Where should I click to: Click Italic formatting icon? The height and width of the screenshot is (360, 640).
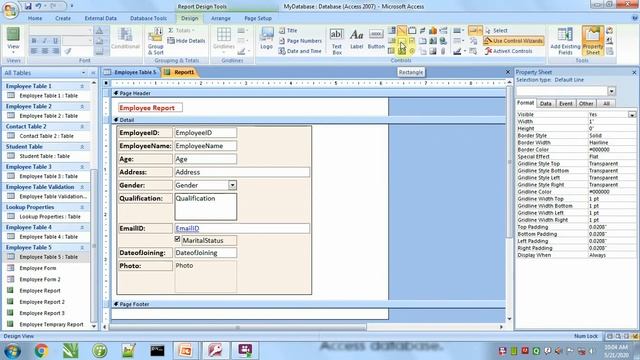[x=45, y=41]
